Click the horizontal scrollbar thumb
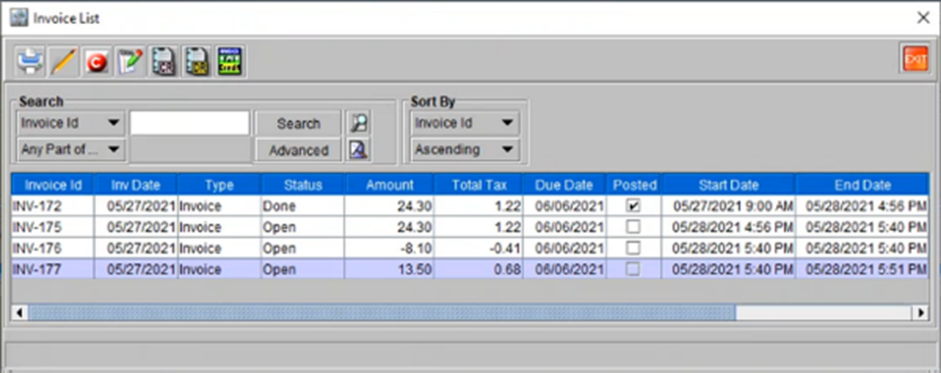 pos(381,312)
